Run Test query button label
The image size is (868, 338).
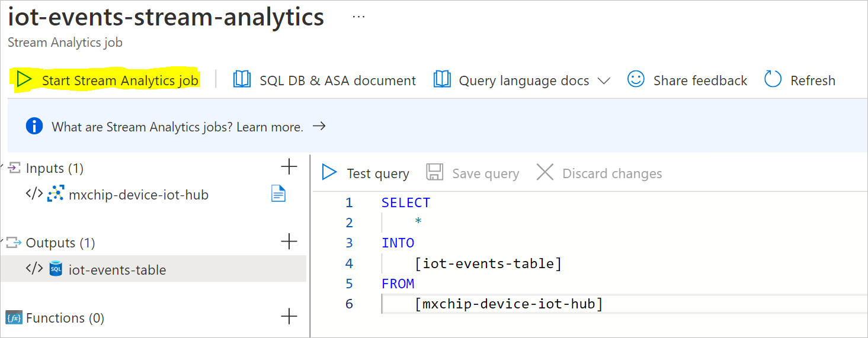pyautogui.click(x=378, y=173)
